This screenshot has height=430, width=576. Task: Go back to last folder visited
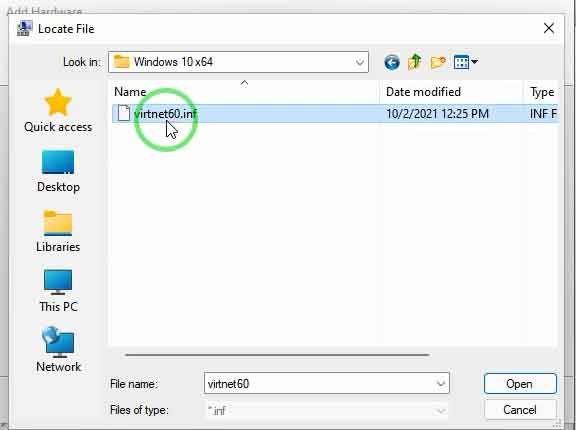click(392, 62)
